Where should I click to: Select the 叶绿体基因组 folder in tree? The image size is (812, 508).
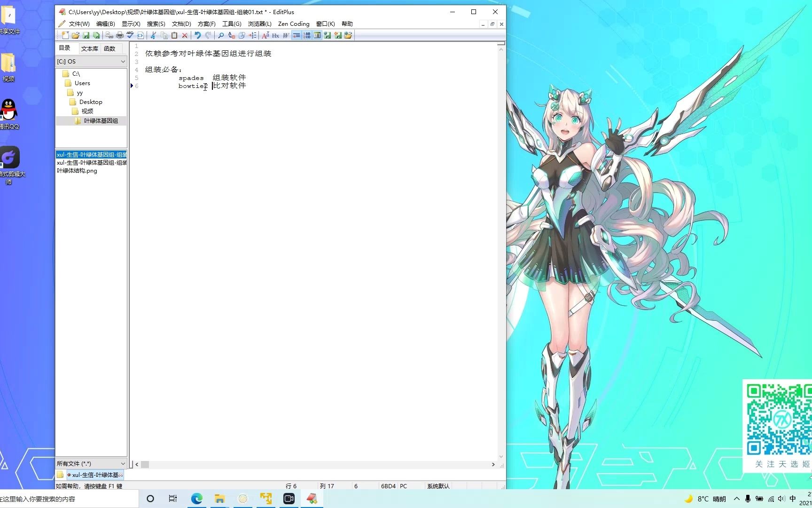coord(96,121)
